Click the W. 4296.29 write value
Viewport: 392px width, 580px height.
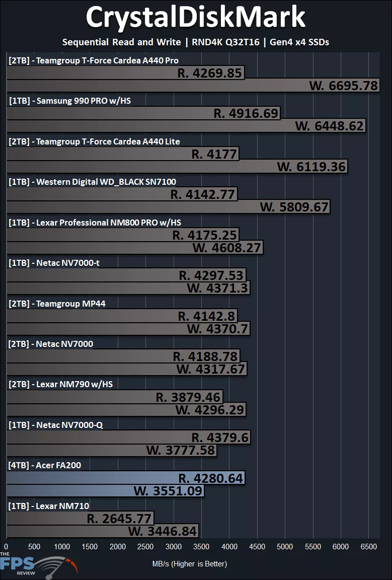210,410
